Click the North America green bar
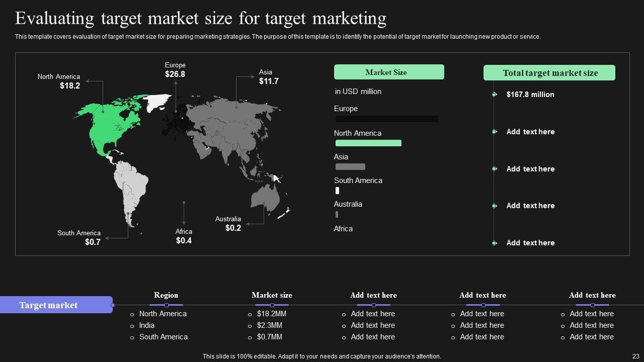This screenshot has height=362, width=644. [x=368, y=143]
